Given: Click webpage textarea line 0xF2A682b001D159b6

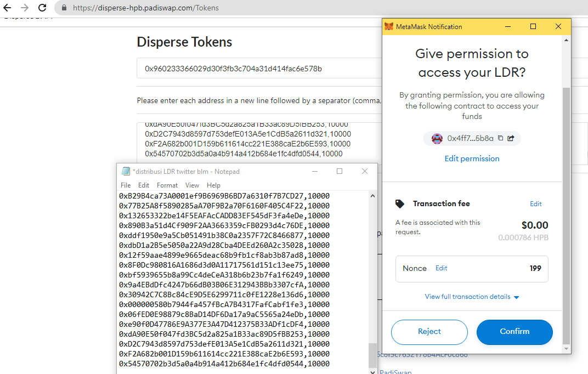Looking at the screenshot, I should pos(247,144).
